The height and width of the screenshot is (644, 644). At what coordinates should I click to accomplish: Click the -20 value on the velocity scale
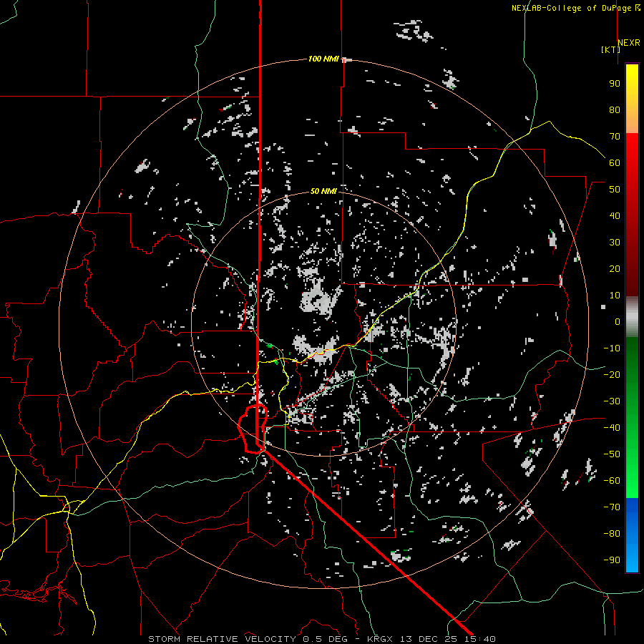tap(612, 374)
